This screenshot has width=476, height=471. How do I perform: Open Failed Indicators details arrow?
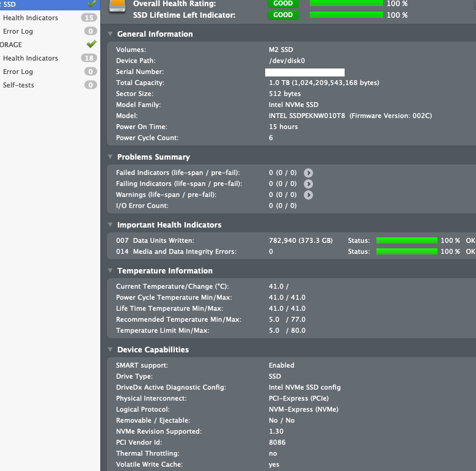click(308, 173)
